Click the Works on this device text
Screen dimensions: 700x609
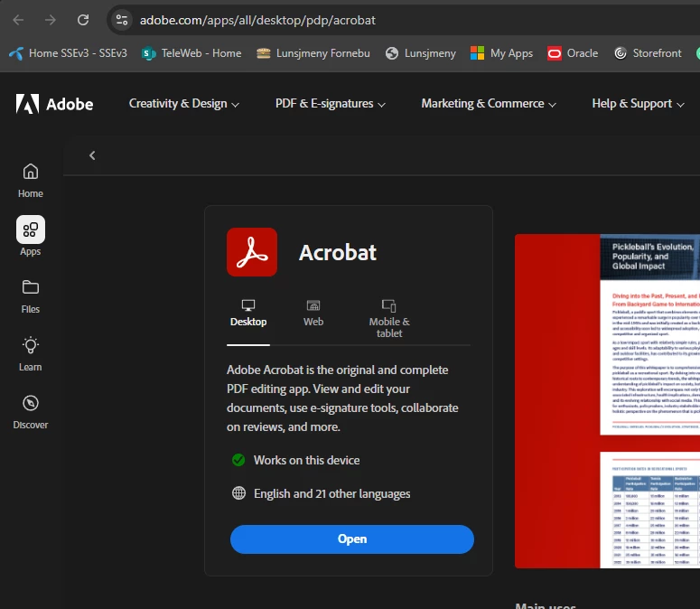pyautogui.click(x=307, y=460)
